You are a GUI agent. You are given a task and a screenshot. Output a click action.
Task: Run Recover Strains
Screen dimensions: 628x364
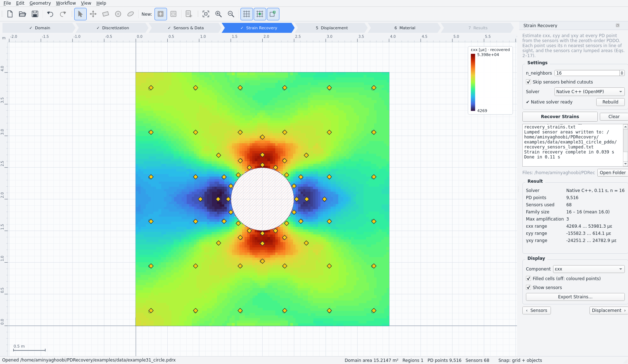click(560, 117)
